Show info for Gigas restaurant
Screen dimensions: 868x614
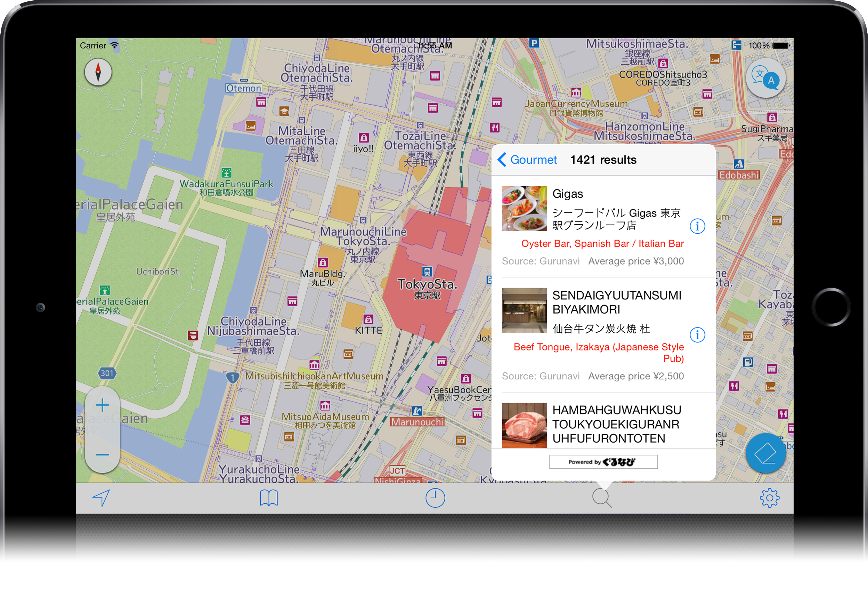697,226
